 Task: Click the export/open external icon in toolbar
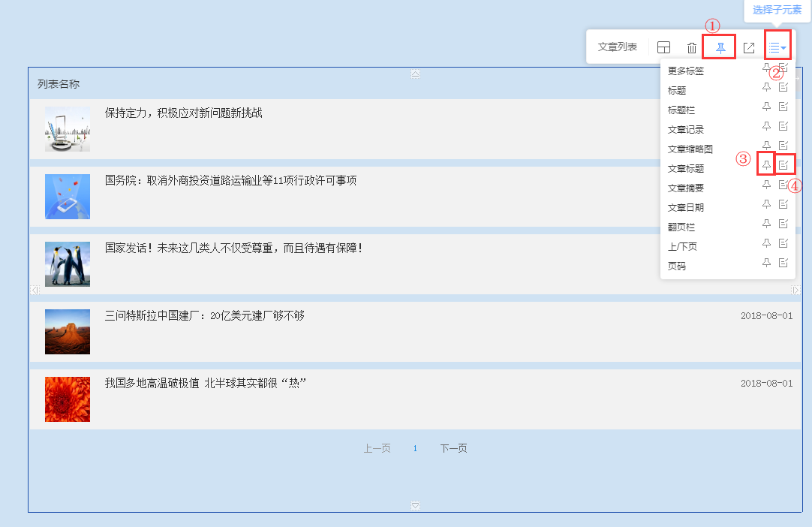tap(748, 47)
